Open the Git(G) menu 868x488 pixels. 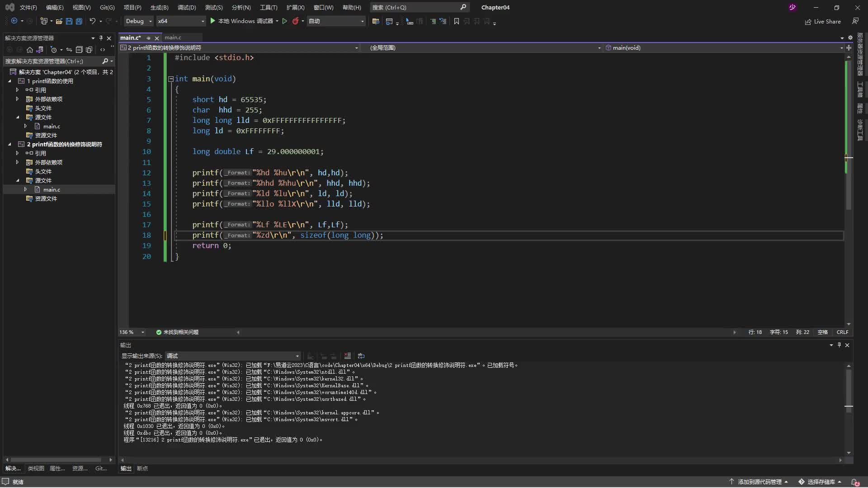click(107, 7)
